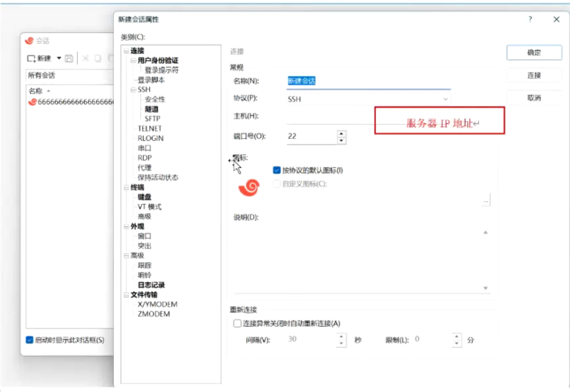The image size is (570, 392).
Task: Select ZMODEM in category tree
Action: (154, 314)
